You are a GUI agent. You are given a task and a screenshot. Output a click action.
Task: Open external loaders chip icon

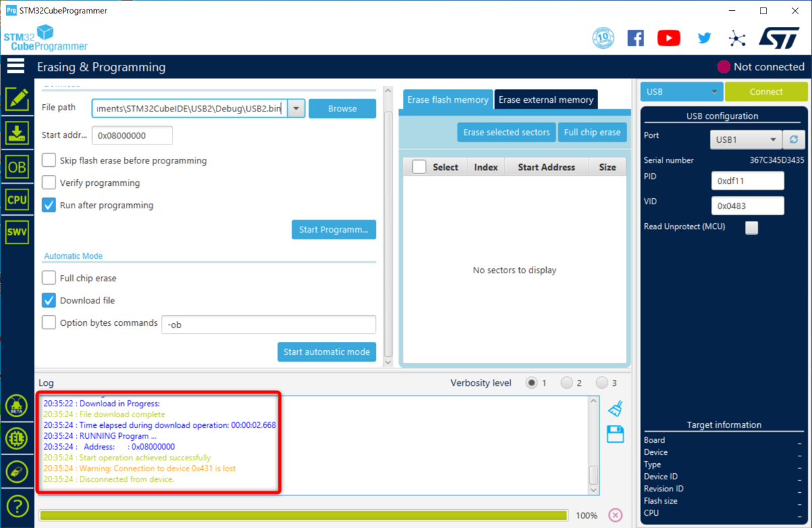coord(17,439)
